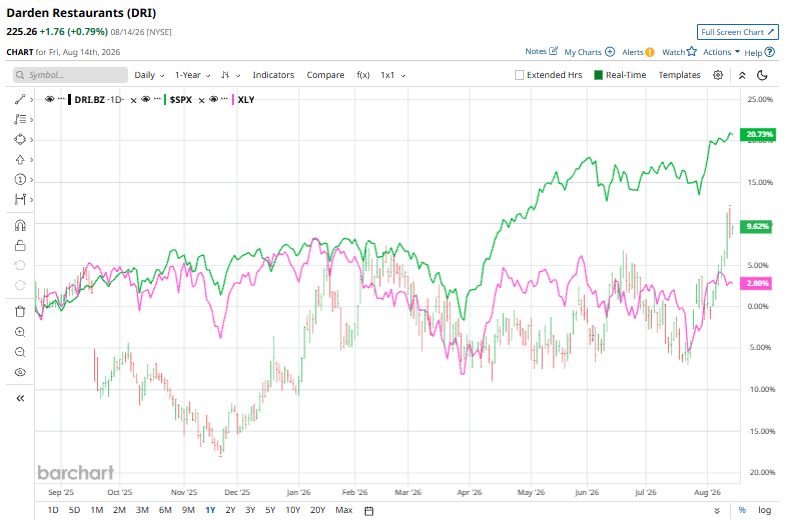Toggle the Real-Time checkbox
787x527 pixels.
coord(598,75)
